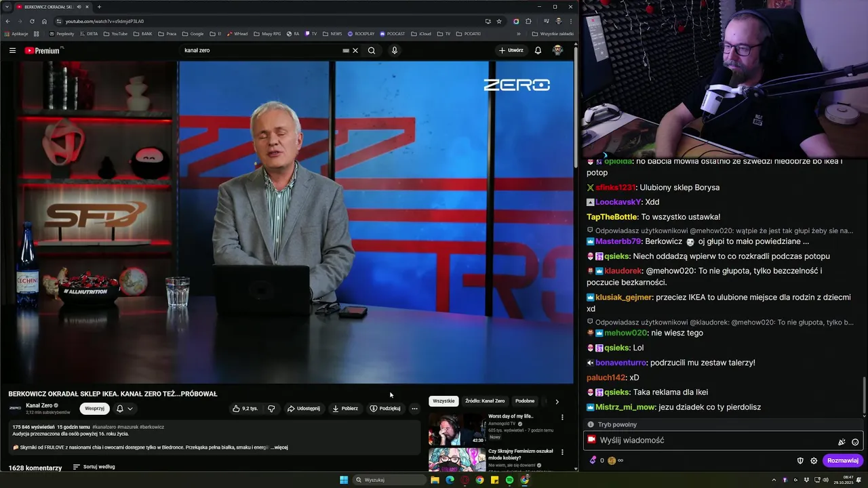Open moderator shield icon in chat
This screenshot has width=868, height=488.
click(800, 461)
